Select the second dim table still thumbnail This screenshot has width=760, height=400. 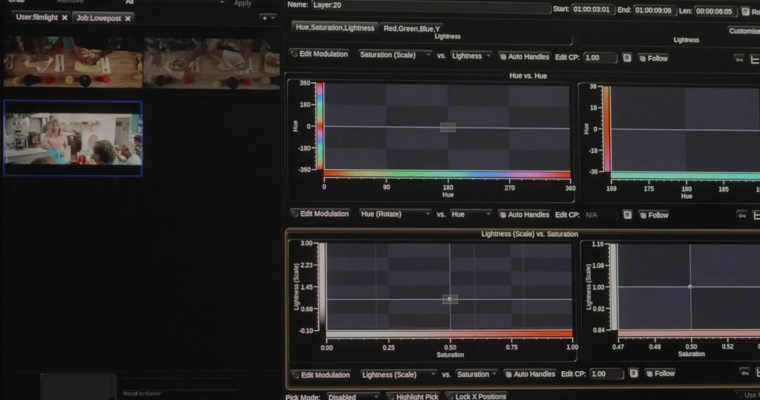(x=212, y=64)
